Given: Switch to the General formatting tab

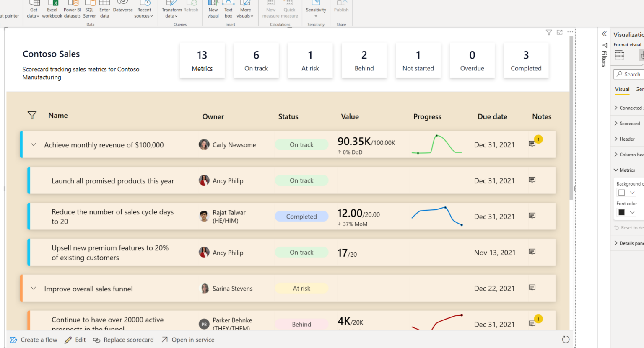Looking at the screenshot, I should pos(639,89).
